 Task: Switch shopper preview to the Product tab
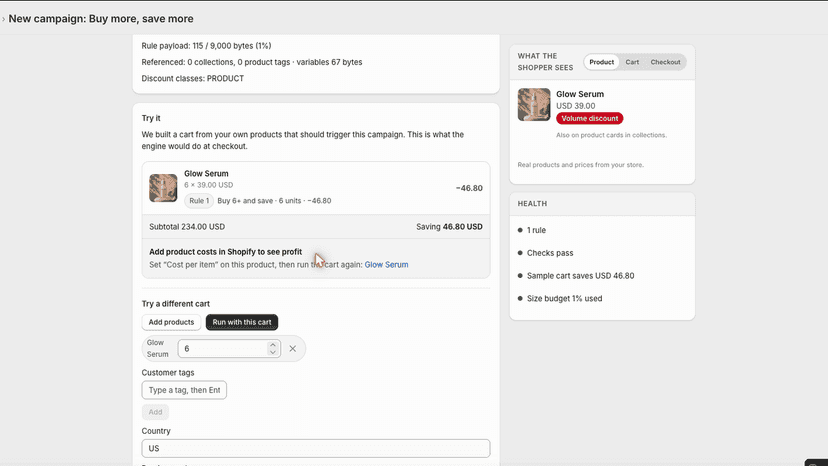tap(601, 62)
